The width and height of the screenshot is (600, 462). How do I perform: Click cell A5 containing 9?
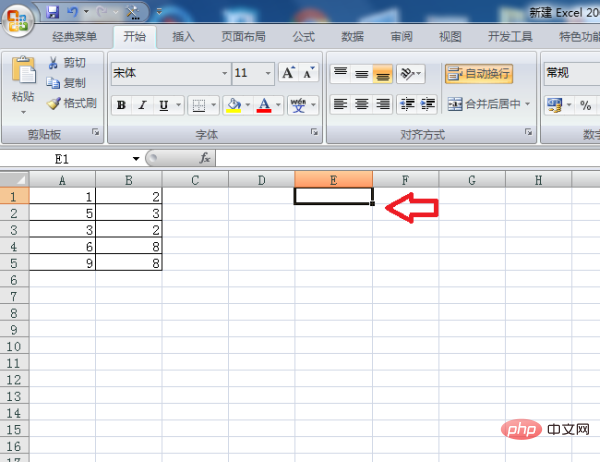point(62,263)
